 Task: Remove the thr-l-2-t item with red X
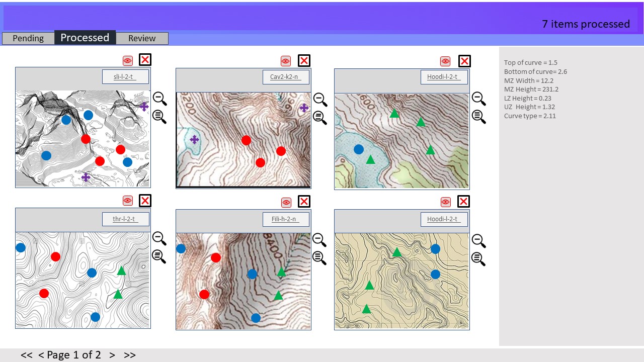(145, 201)
